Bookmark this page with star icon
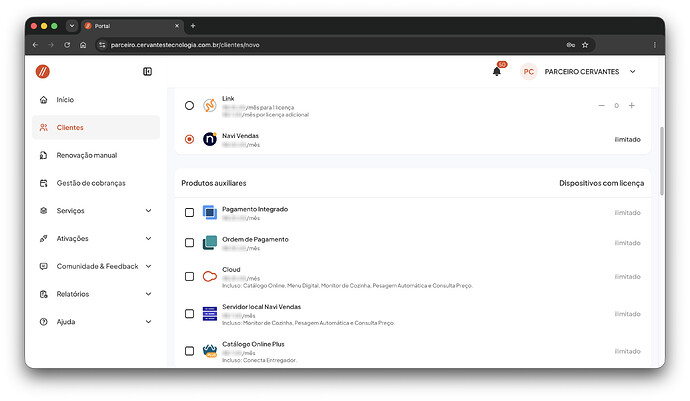 (x=585, y=45)
